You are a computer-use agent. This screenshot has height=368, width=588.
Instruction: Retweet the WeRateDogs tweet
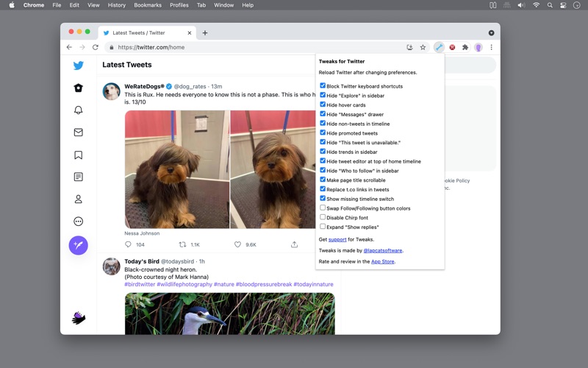182,244
